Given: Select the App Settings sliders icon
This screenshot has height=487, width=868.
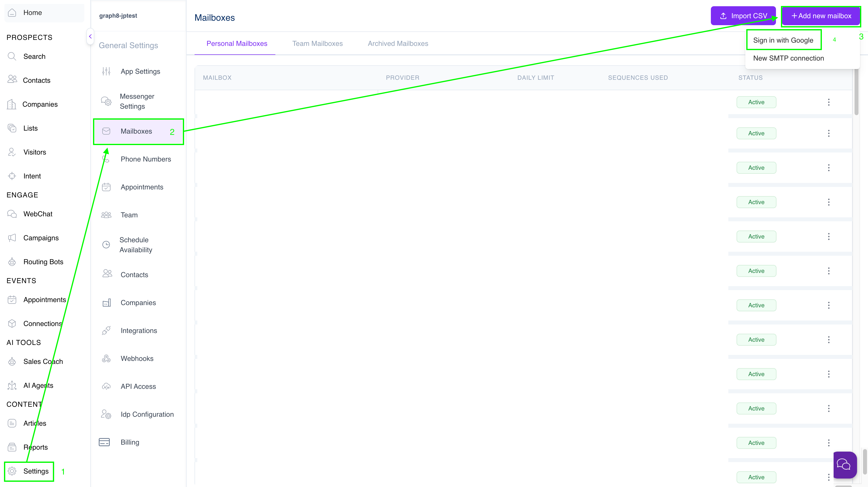Looking at the screenshot, I should tap(106, 71).
